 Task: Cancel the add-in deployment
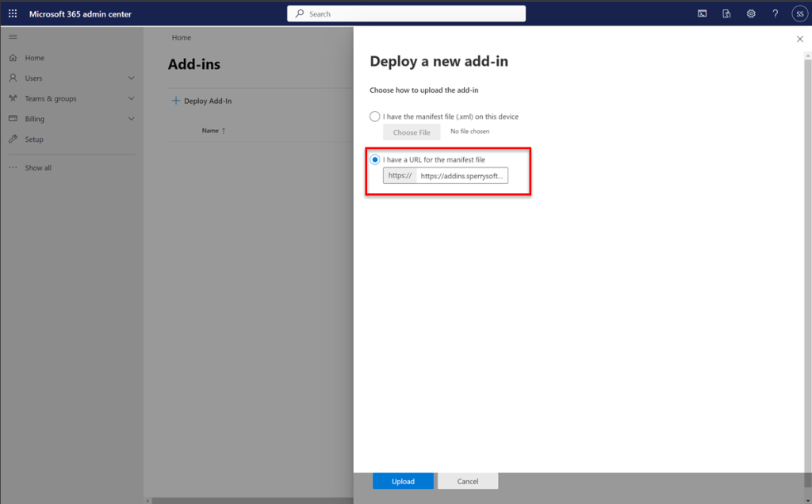pyautogui.click(x=468, y=481)
